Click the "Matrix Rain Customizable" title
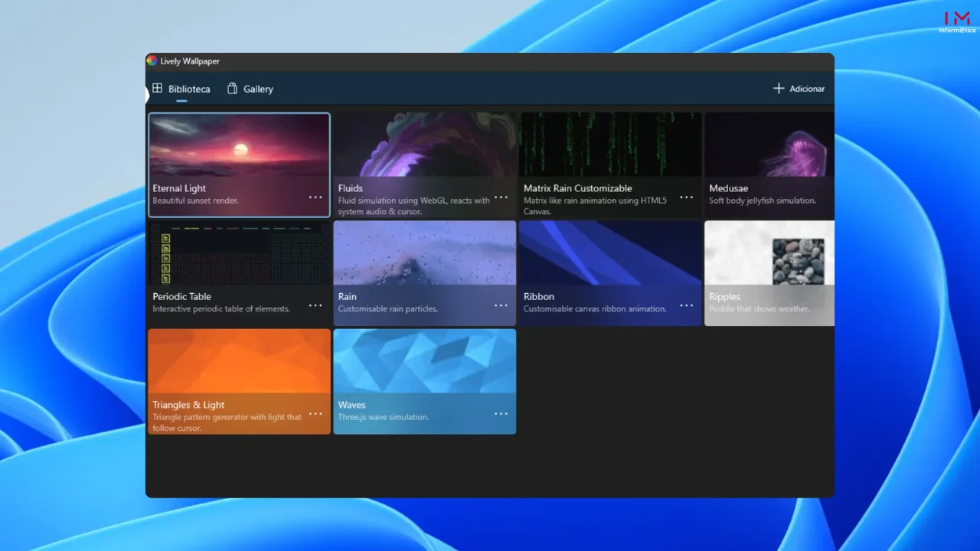 click(578, 188)
